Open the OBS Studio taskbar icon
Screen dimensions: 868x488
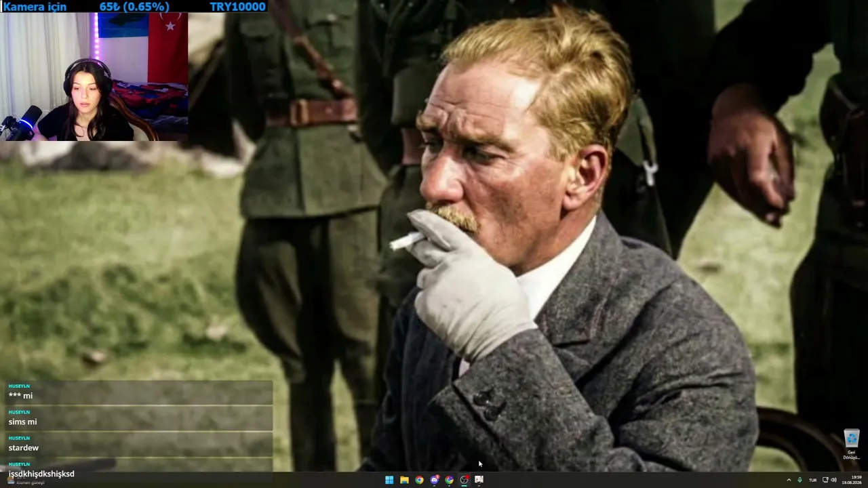[x=464, y=480]
